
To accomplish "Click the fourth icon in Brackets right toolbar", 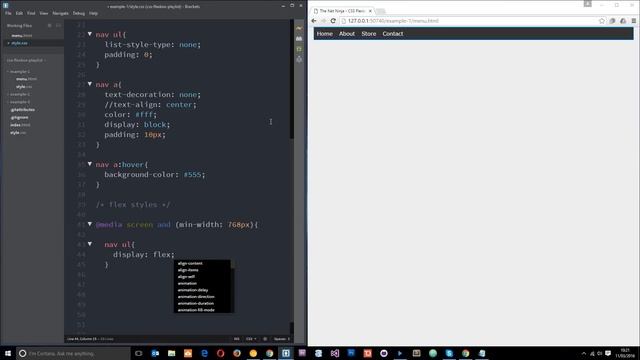I will [299, 60].
